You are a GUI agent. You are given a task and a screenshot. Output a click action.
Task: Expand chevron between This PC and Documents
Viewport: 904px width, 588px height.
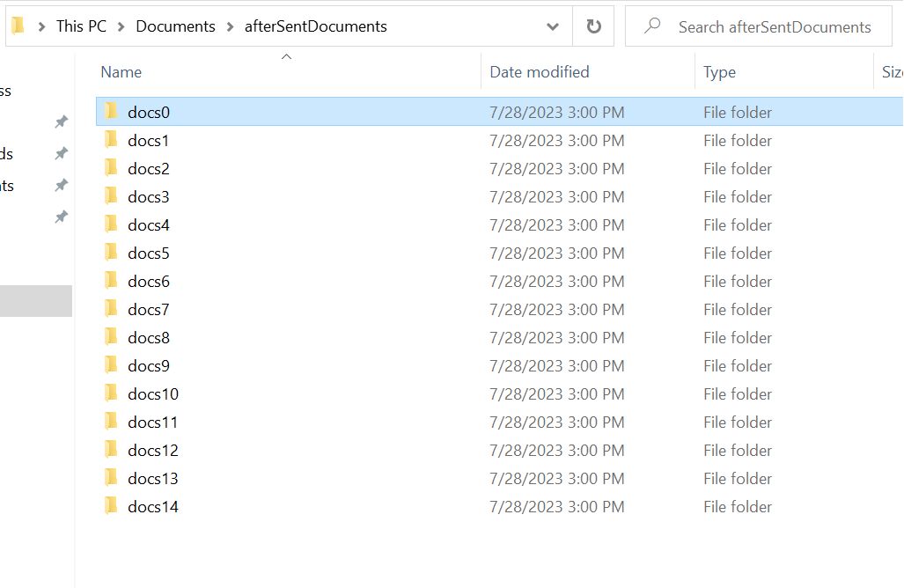(x=121, y=26)
